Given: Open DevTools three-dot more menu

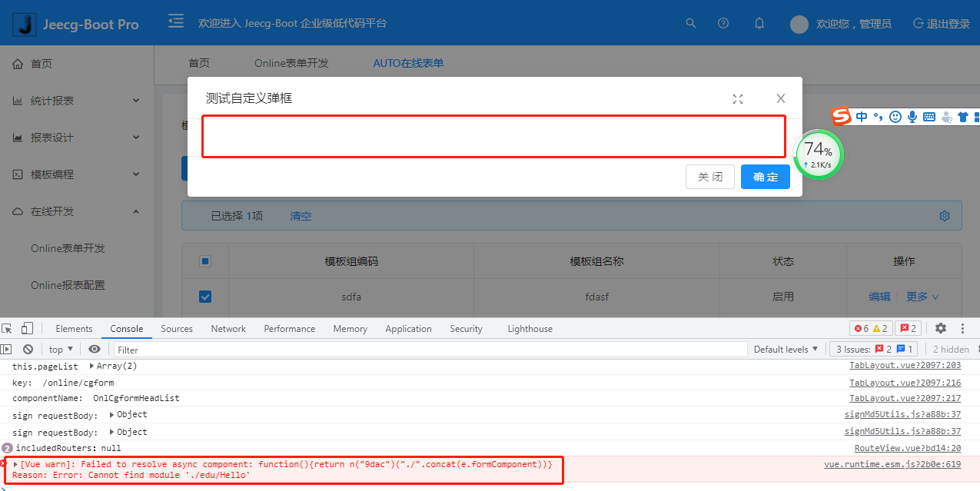Looking at the screenshot, I should point(962,329).
